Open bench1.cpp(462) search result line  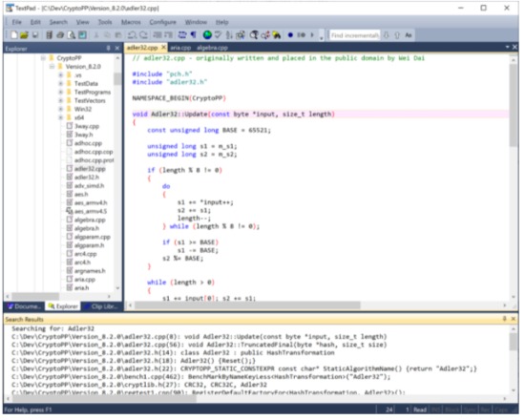coord(200,377)
